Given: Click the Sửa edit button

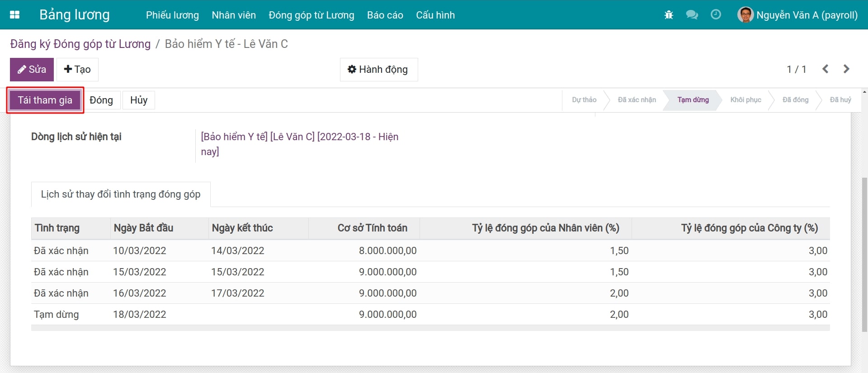Looking at the screenshot, I should 32,70.
